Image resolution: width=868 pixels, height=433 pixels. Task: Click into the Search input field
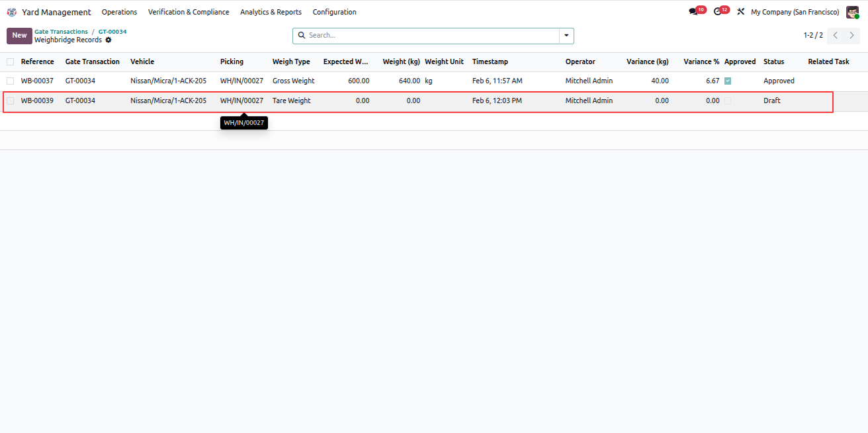[432, 36]
